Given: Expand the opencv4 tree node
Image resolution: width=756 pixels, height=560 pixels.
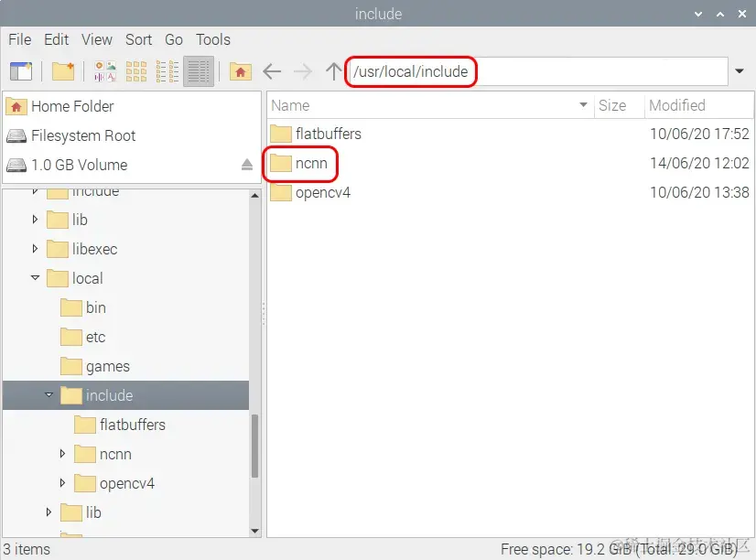Looking at the screenshot, I should [x=62, y=483].
